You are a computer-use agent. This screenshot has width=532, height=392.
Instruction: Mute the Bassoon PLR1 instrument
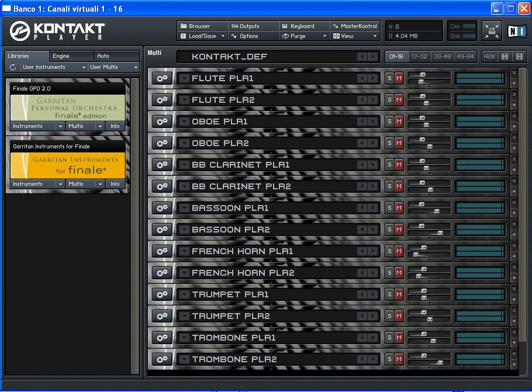[399, 208]
